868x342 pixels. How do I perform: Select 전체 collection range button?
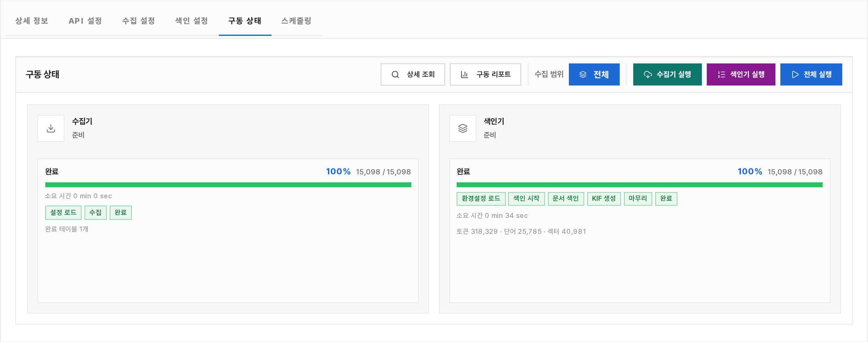[x=594, y=74]
